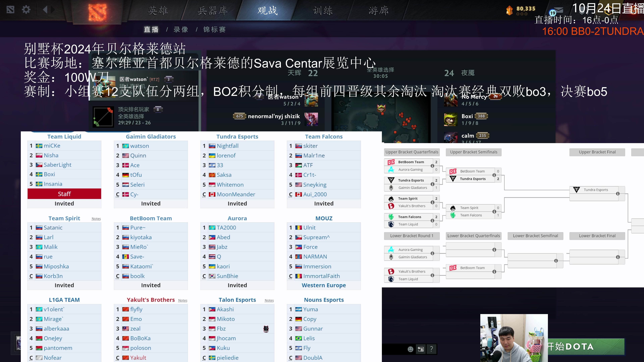Screen dimensions: 644x362
Task: Click the Lower Bracket Round 1 header
Action: 412,236
